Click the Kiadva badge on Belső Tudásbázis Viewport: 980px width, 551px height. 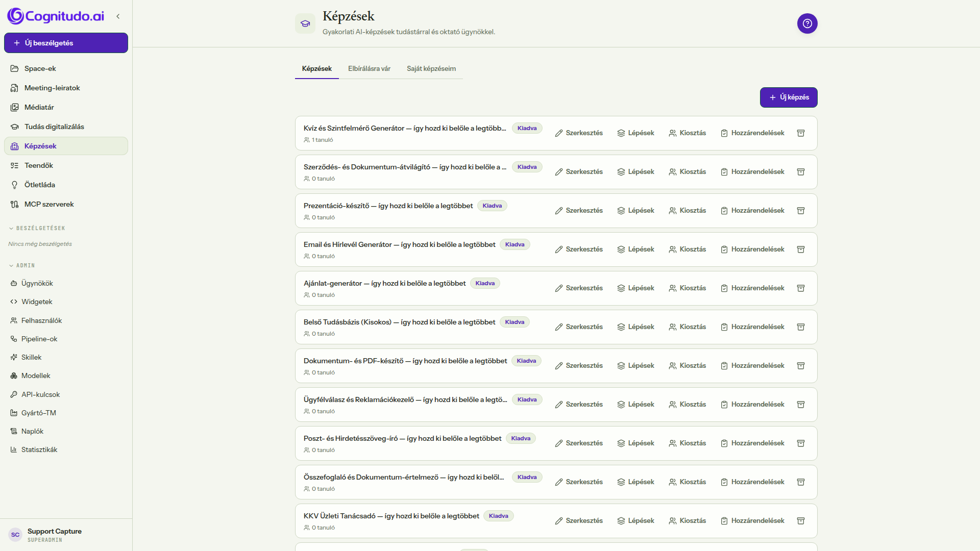[514, 322]
